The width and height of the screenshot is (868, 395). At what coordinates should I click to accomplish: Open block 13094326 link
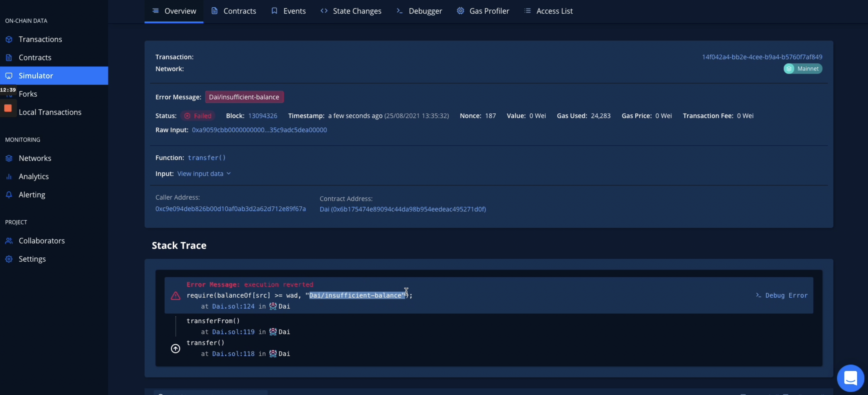(x=262, y=116)
